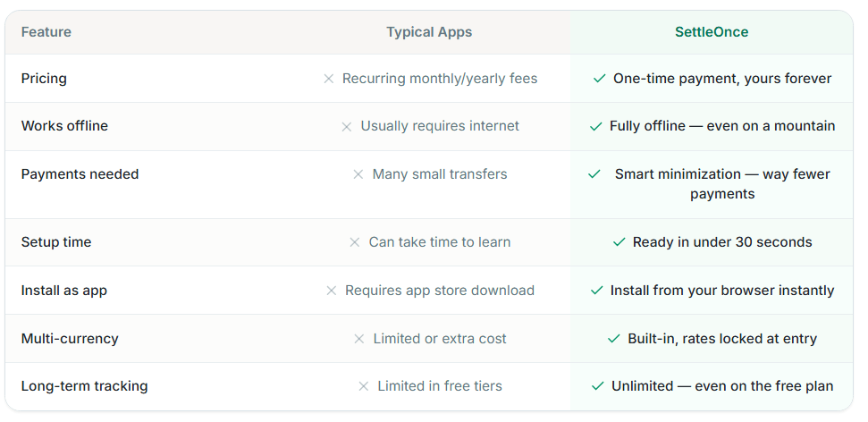The width and height of the screenshot is (868, 422).
Task: Click the checkmark beside Install from your browser instantly
Action: [597, 291]
